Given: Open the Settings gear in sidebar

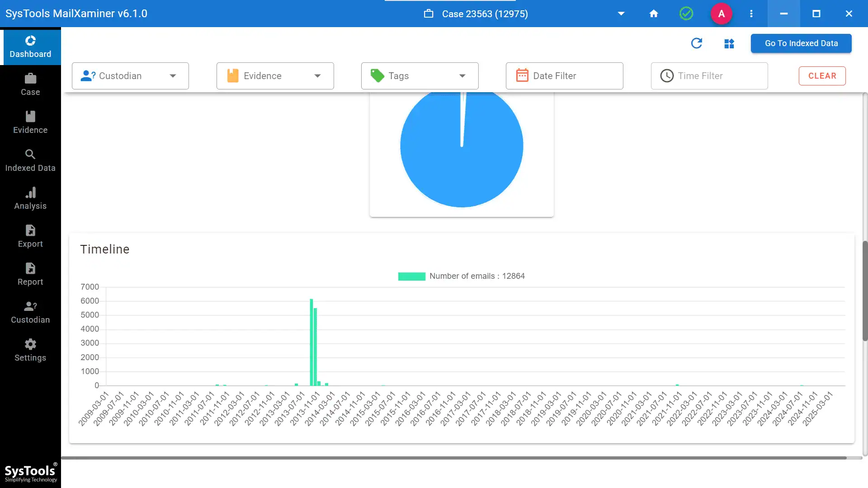Looking at the screenshot, I should point(30,351).
